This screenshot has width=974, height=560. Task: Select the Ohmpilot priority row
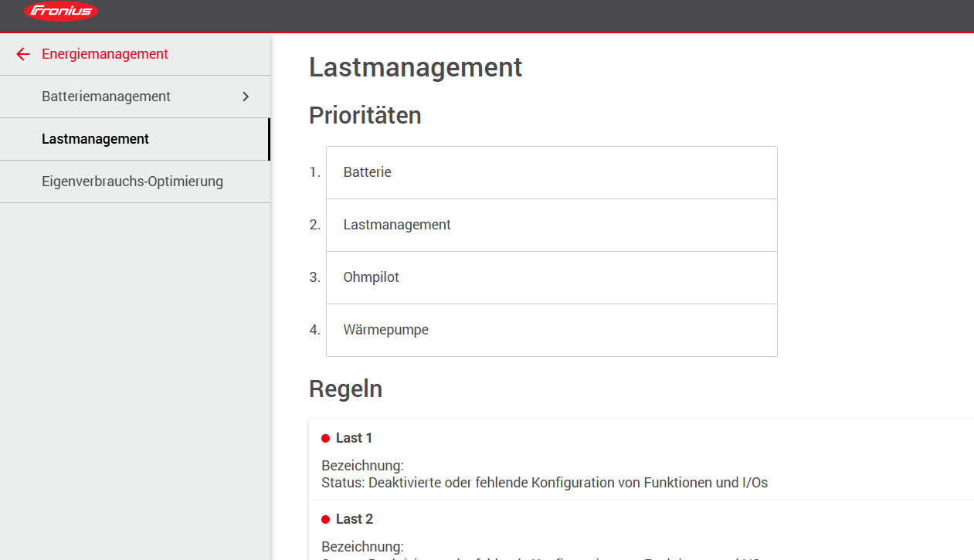(x=551, y=277)
